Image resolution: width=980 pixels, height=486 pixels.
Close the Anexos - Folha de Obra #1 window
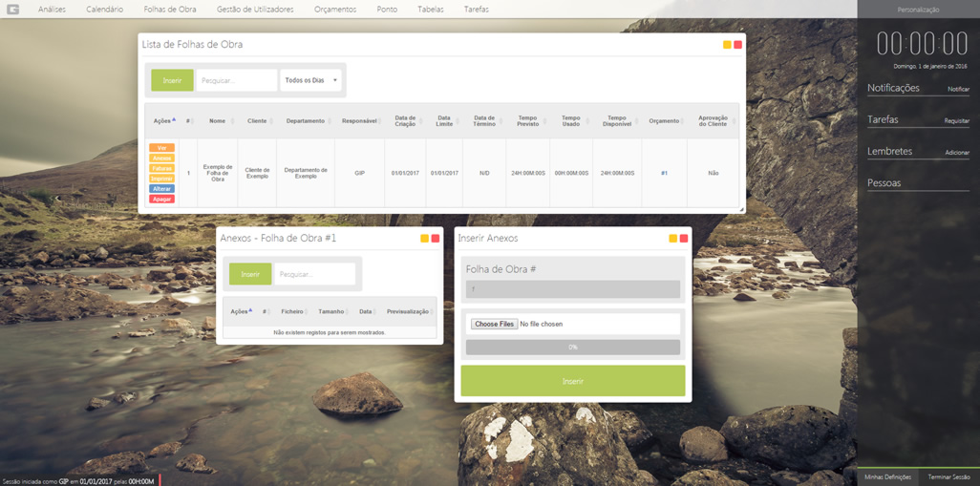coord(436,239)
